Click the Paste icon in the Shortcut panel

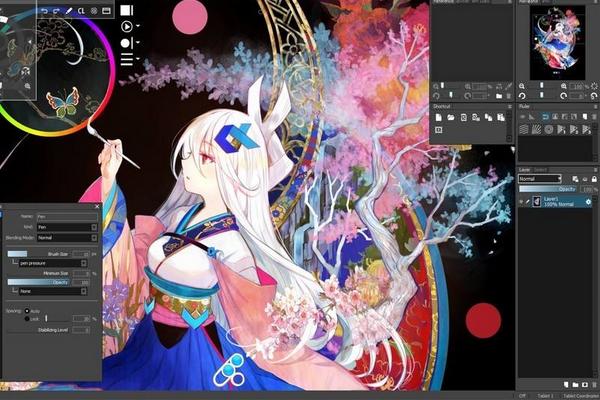point(501,118)
